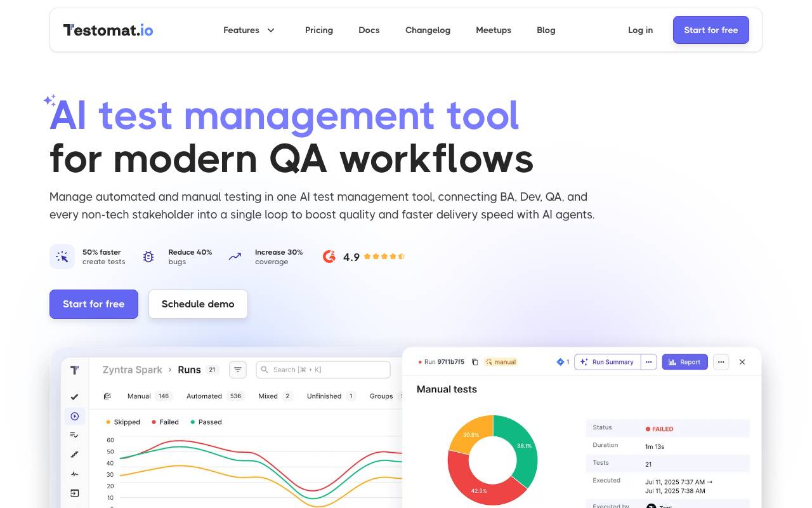Viewport: 812px width, 508px height.
Task: Click the executed date Jul 11, 2025 7:37 AM
Action: pos(679,482)
